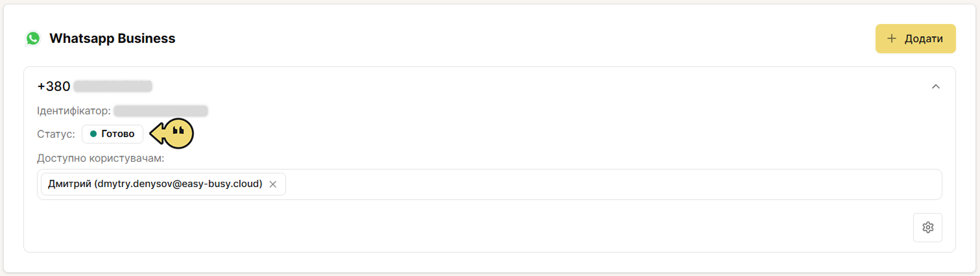Click the Доступно користувачам label
The image size is (980, 276).
coord(101,158)
